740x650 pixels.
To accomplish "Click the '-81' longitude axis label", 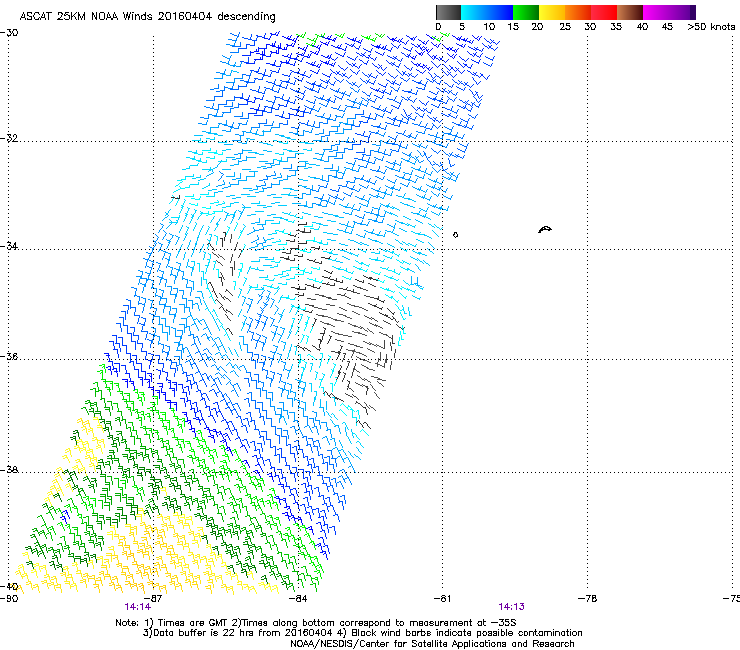I will [442, 599].
